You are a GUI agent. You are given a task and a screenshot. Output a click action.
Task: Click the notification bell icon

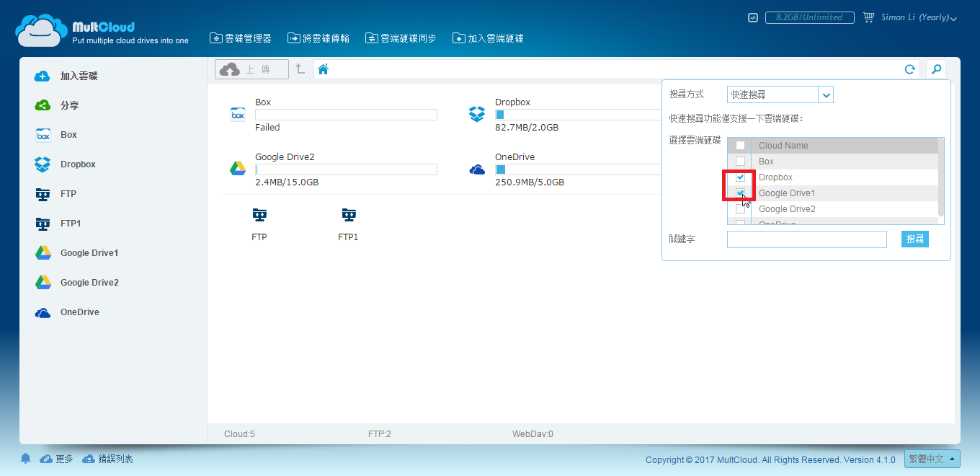tap(26, 459)
